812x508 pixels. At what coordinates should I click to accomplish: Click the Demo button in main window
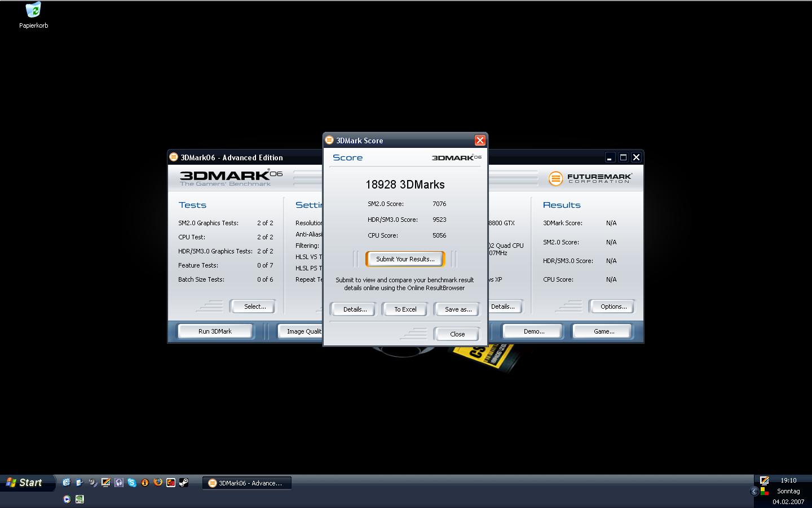coord(533,331)
